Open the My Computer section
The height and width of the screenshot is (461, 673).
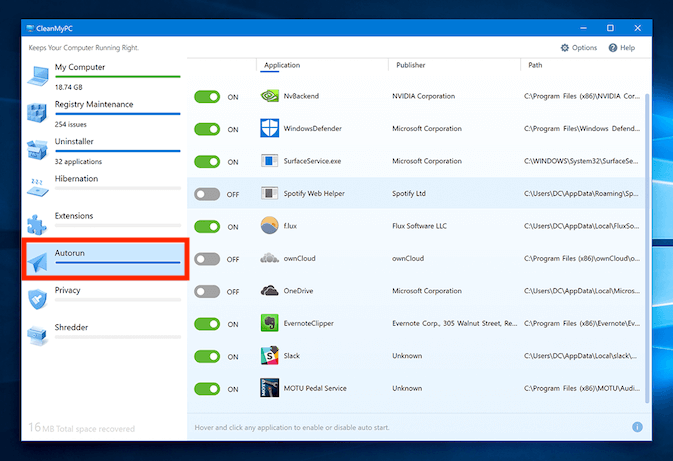pos(104,76)
